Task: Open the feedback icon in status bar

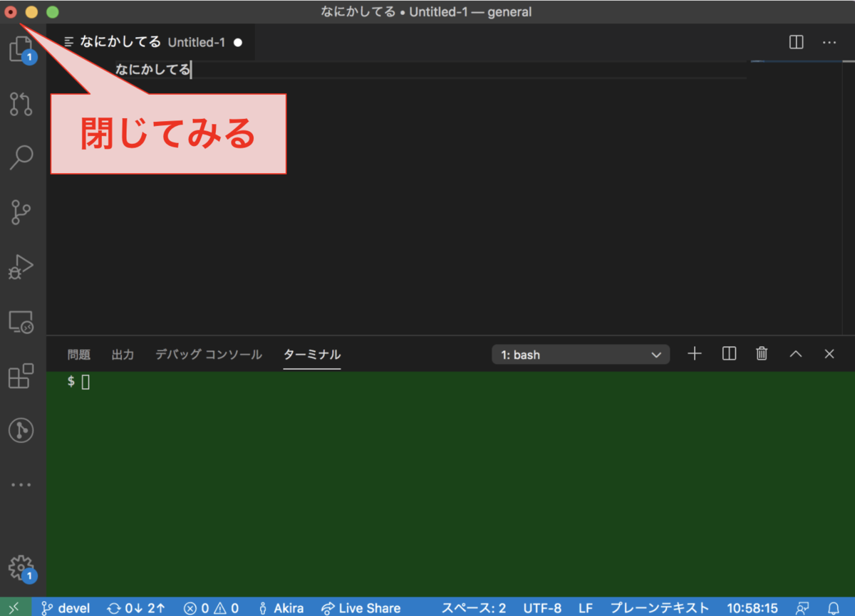Action: click(802, 608)
